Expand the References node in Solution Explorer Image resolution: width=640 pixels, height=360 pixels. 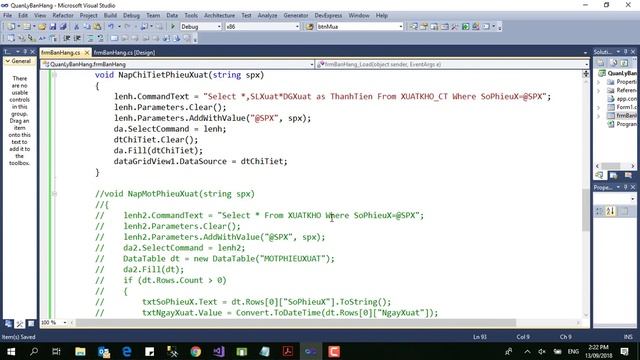(x=599, y=91)
